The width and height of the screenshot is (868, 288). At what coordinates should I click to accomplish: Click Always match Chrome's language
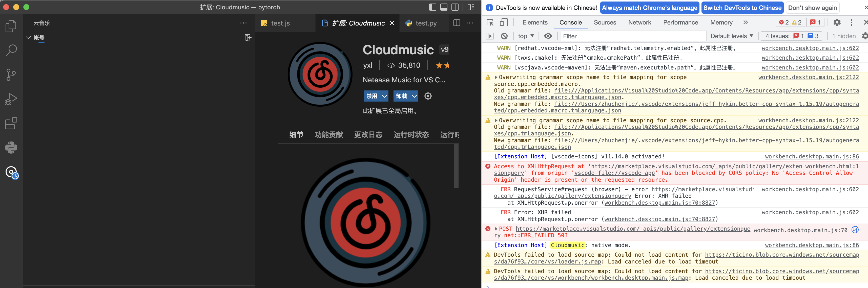point(650,8)
